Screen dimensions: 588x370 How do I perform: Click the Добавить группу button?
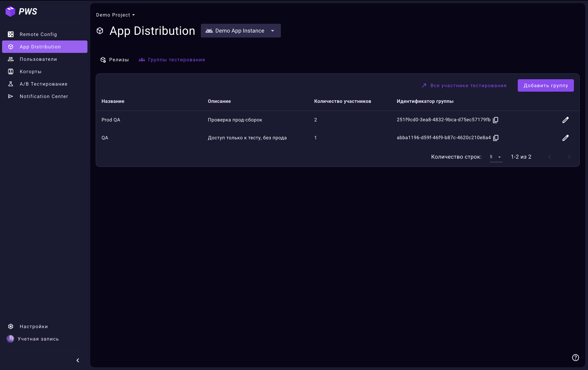(545, 86)
